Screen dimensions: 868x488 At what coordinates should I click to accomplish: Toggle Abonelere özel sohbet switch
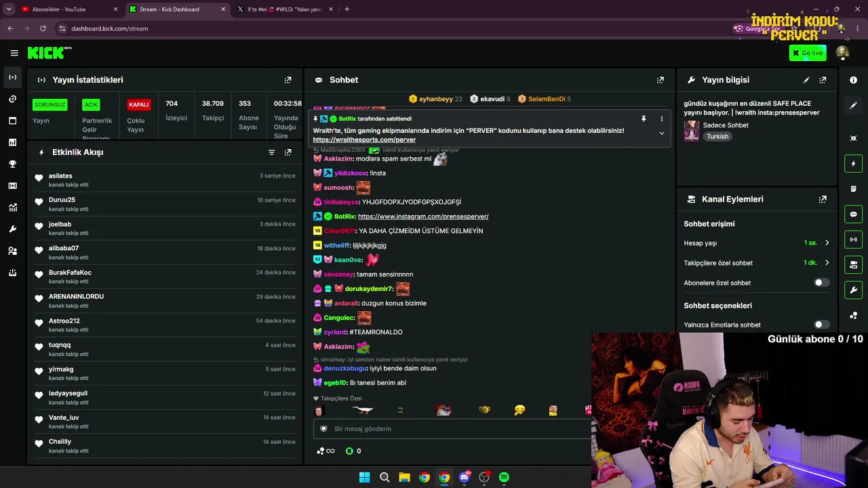[x=821, y=283]
